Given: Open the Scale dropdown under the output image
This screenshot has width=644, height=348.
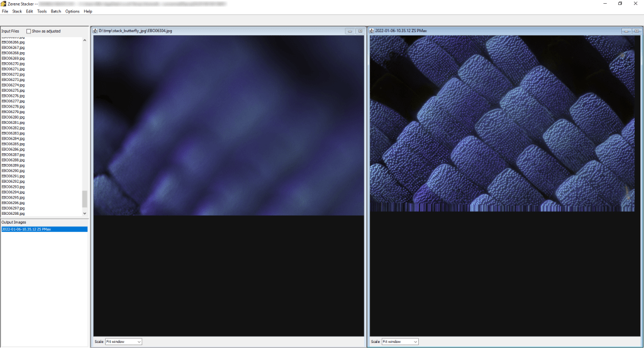Looking at the screenshot, I should 400,342.
